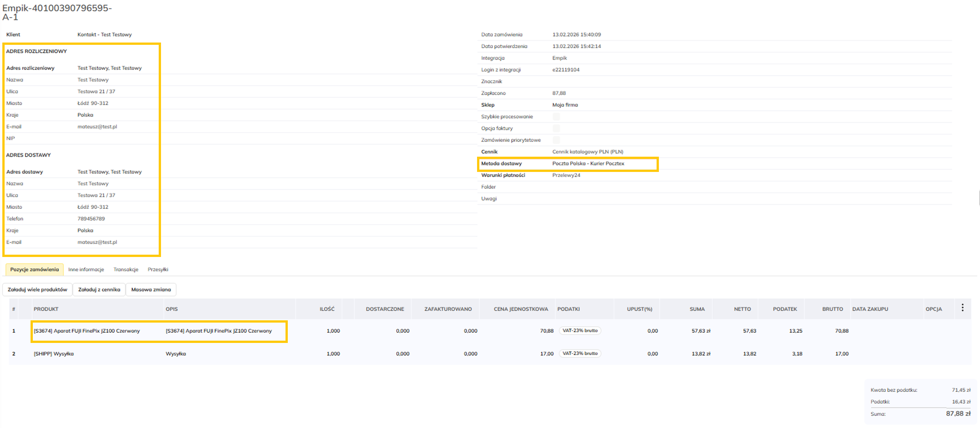
Task: Open the Moja firma shop link
Action: [x=564, y=105]
